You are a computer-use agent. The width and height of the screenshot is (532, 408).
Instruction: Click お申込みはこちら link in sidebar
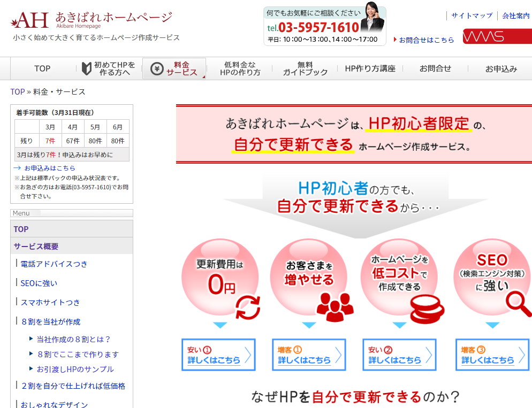pyautogui.click(x=50, y=168)
